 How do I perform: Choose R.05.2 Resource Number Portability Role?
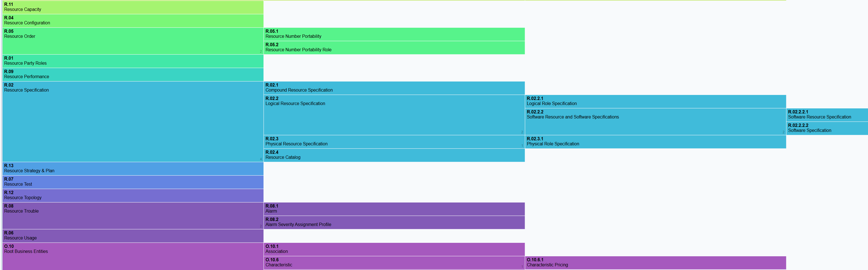click(394, 48)
